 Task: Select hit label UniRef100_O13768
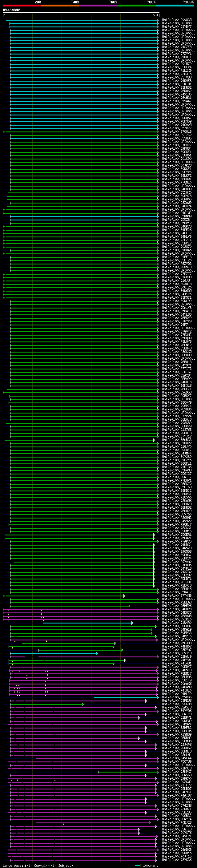pyautogui.click(x=176, y=430)
